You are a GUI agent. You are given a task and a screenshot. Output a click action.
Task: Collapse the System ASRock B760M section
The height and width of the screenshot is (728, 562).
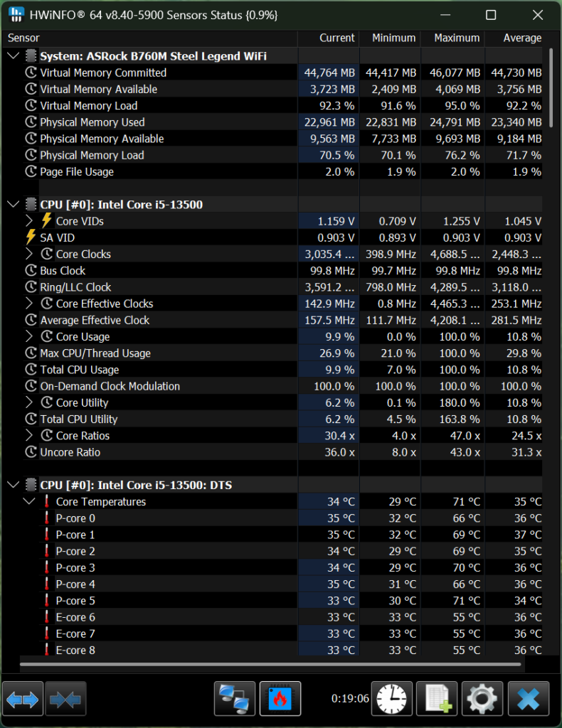point(14,56)
